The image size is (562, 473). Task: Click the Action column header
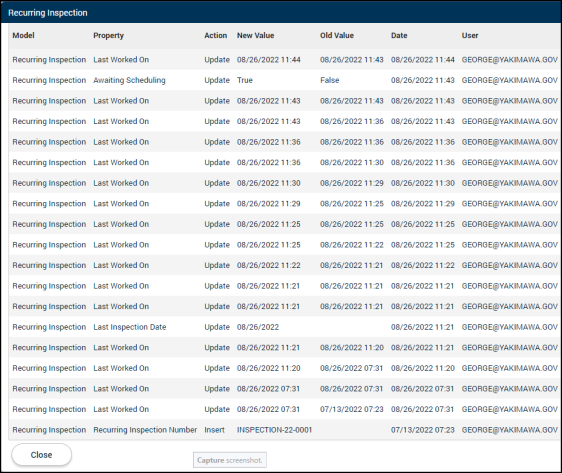click(x=215, y=35)
